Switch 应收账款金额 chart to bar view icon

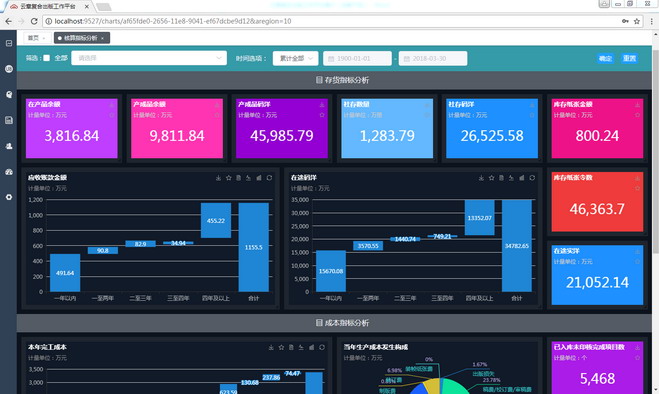click(259, 178)
